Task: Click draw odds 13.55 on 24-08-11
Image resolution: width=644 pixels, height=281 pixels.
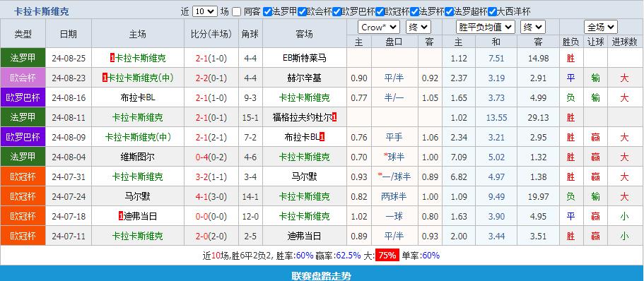Action: coord(496,117)
